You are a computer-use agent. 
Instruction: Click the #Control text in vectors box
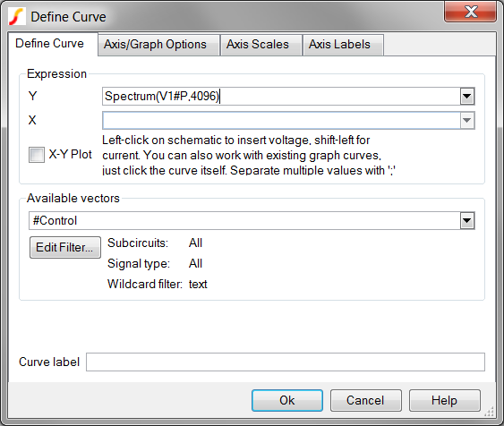[55, 221]
